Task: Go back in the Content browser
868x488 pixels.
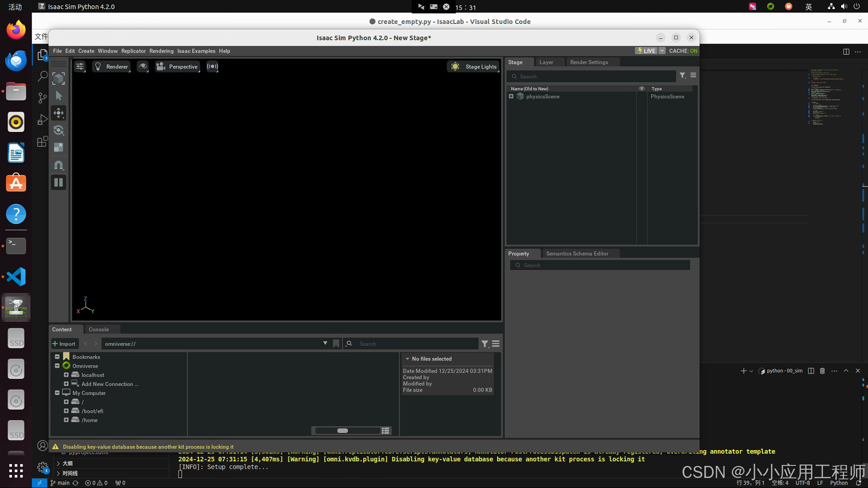Action: [85, 344]
